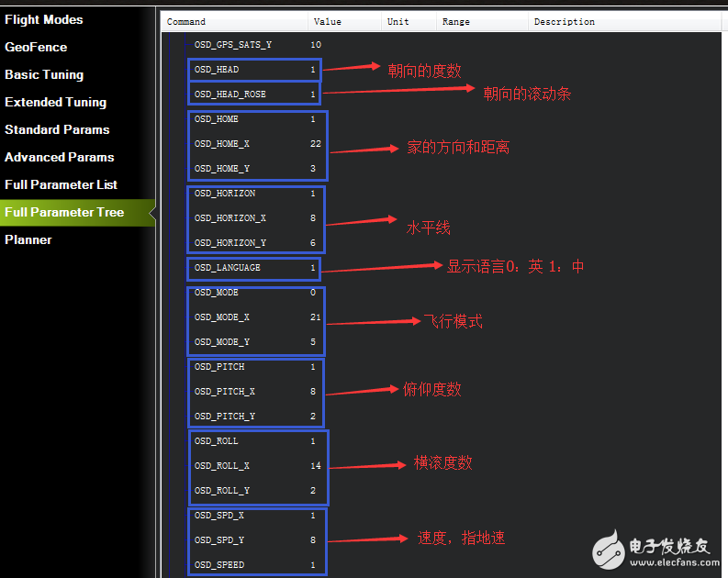Edit value 3 of OSD_HOME_Y

tap(313, 169)
